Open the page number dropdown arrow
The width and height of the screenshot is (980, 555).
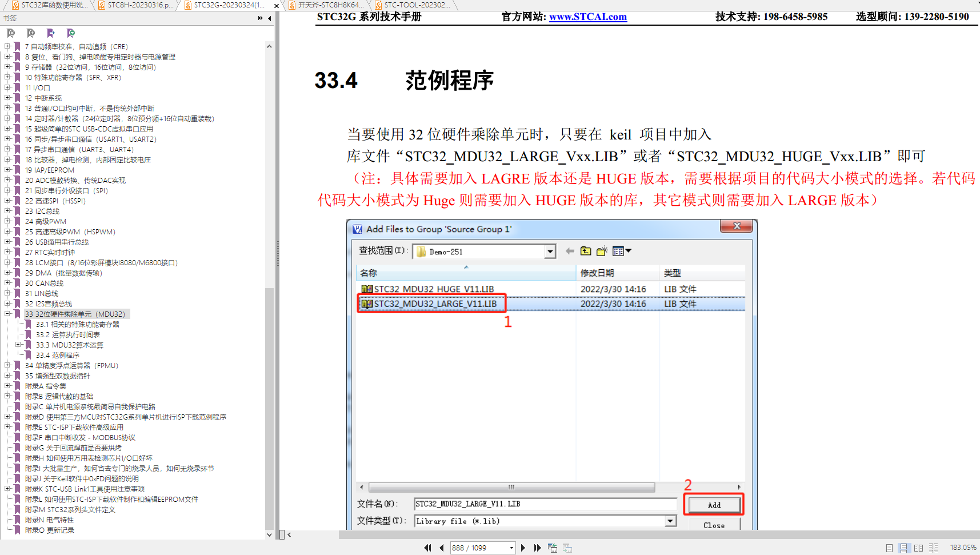pos(511,548)
